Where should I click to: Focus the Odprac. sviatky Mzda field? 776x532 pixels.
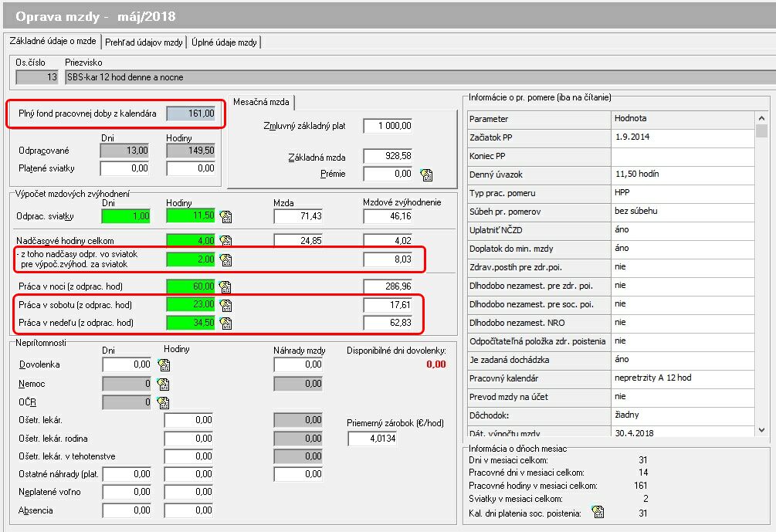[x=298, y=216]
